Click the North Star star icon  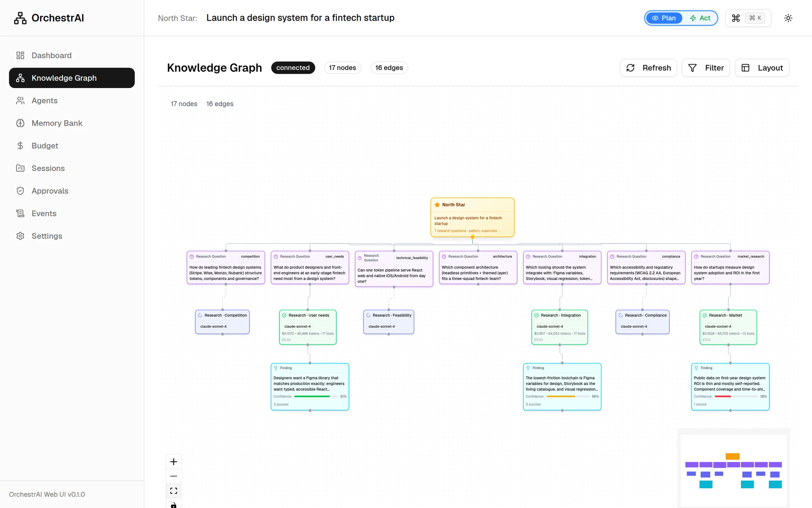tap(437, 205)
